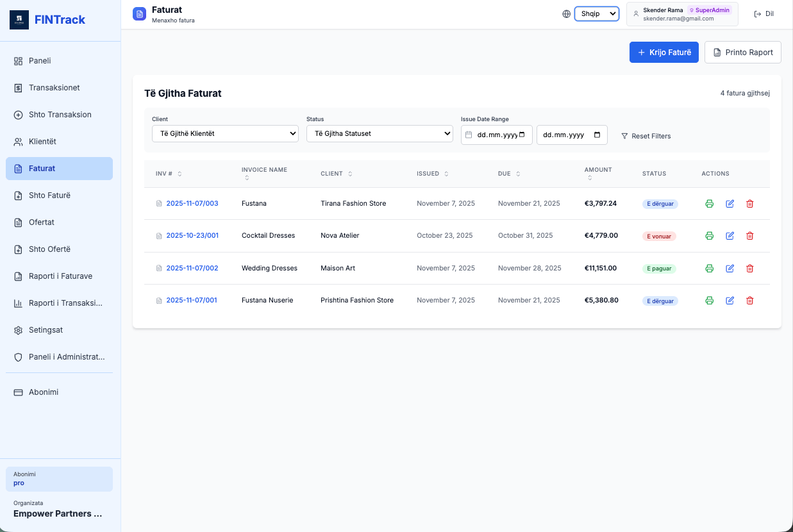Screen dimensions: 793x532
Task: Select the Faturat sidebar icon
Action: point(18,168)
